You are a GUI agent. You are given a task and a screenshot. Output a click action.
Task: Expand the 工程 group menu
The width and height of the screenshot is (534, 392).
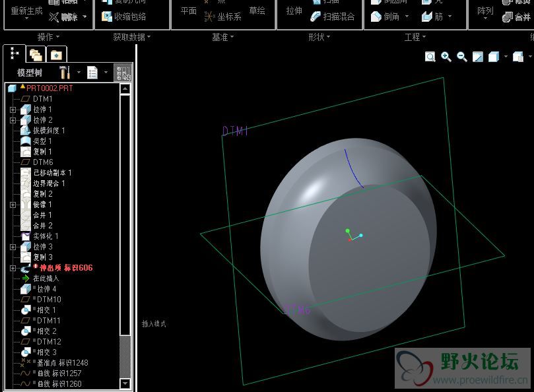(415, 37)
